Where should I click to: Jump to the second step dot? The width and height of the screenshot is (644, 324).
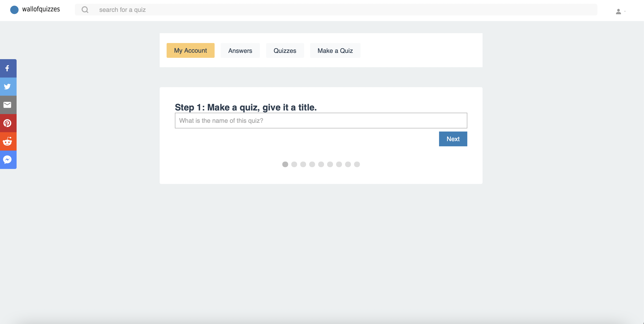click(294, 164)
